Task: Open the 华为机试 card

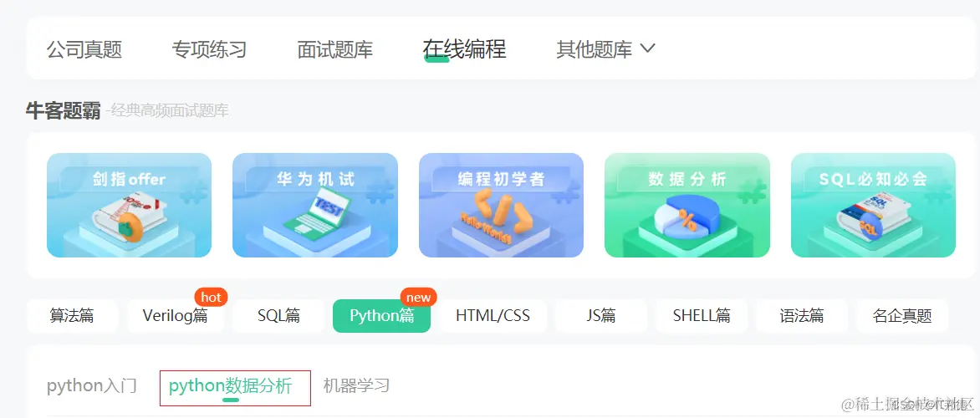Action: click(315, 205)
